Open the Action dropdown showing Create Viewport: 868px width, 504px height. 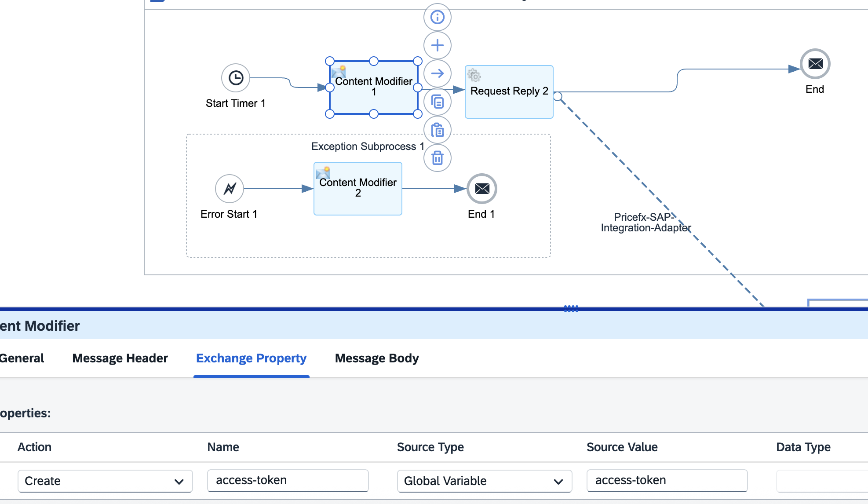tap(105, 481)
